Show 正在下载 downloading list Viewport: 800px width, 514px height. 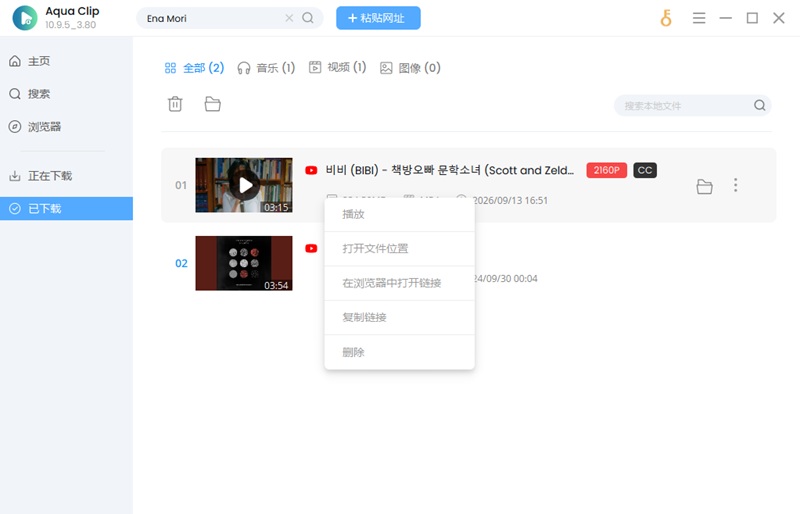coord(40,176)
